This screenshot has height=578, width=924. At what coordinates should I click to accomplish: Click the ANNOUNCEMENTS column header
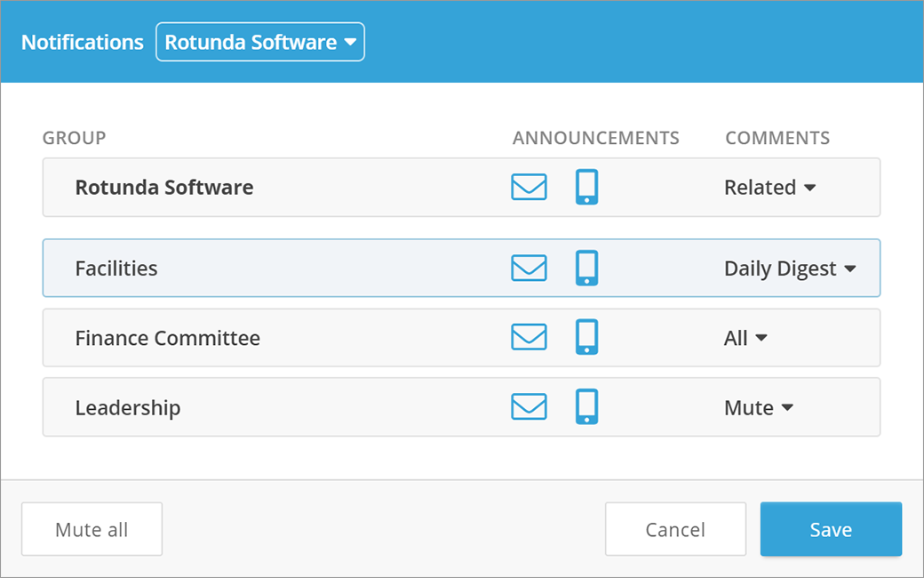tap(596, 138)
